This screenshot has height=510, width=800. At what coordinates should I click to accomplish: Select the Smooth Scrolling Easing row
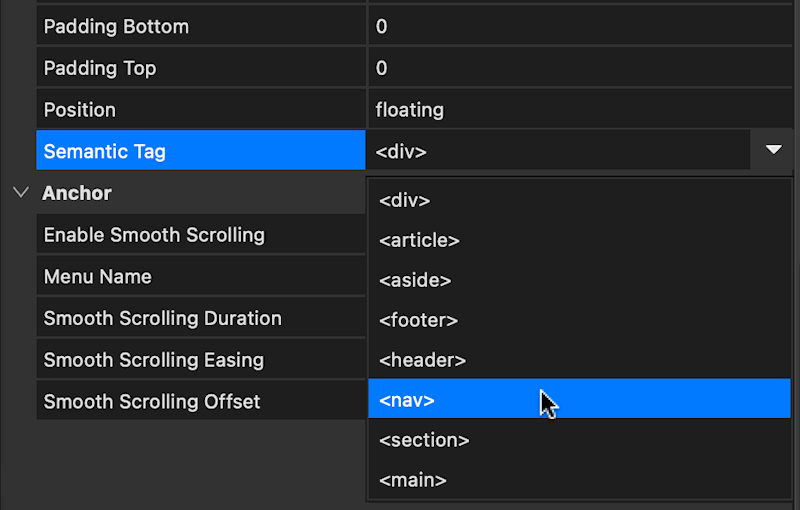click(x=201, y=360)
